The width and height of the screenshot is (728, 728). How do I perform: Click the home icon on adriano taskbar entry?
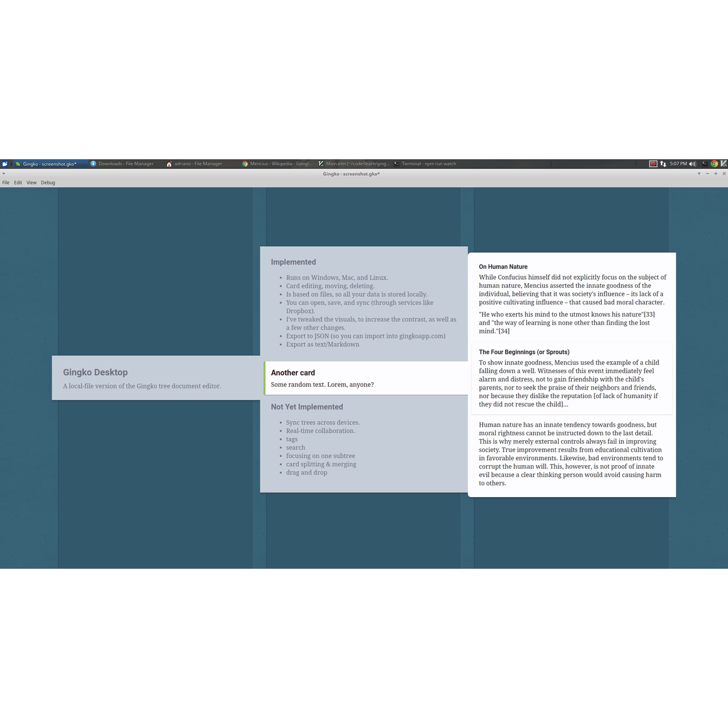[169, 164]
